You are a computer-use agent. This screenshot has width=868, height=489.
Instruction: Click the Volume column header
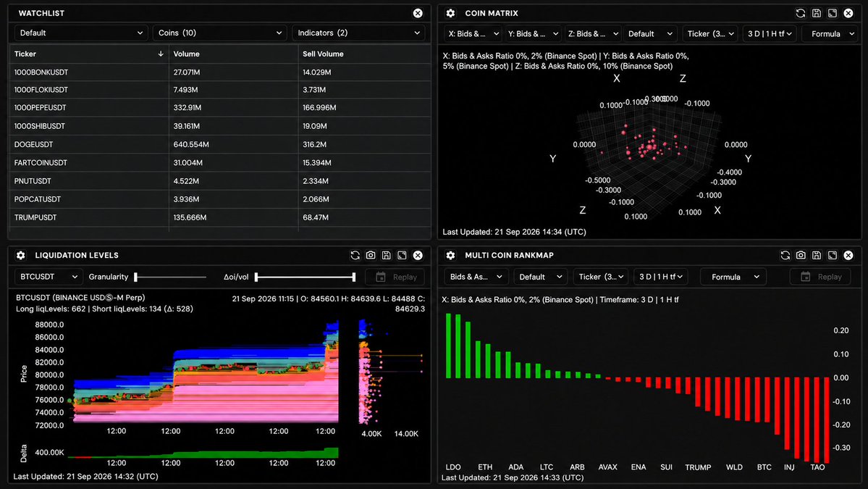[186, 54]
